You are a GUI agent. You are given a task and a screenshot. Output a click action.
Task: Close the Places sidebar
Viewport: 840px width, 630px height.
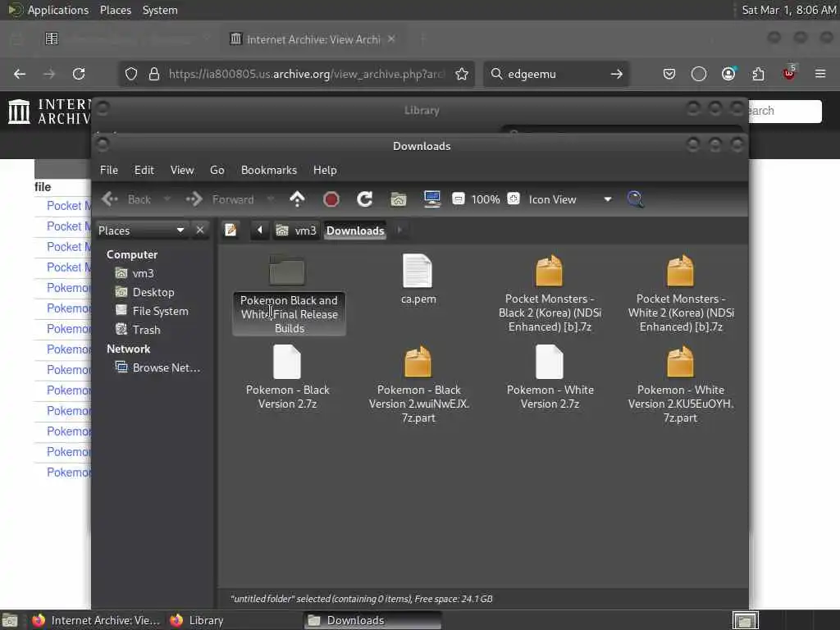pyautogui.click(x=200, y=231)
